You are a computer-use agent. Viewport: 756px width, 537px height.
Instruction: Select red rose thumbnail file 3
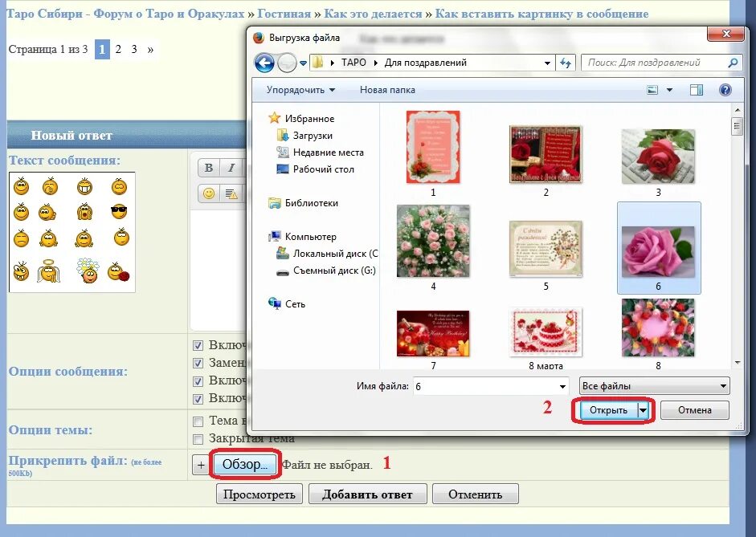(x=658, y=156)
